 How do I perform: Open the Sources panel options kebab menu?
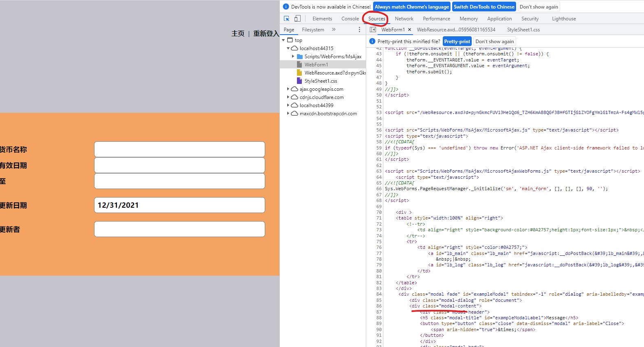(359, 30)
